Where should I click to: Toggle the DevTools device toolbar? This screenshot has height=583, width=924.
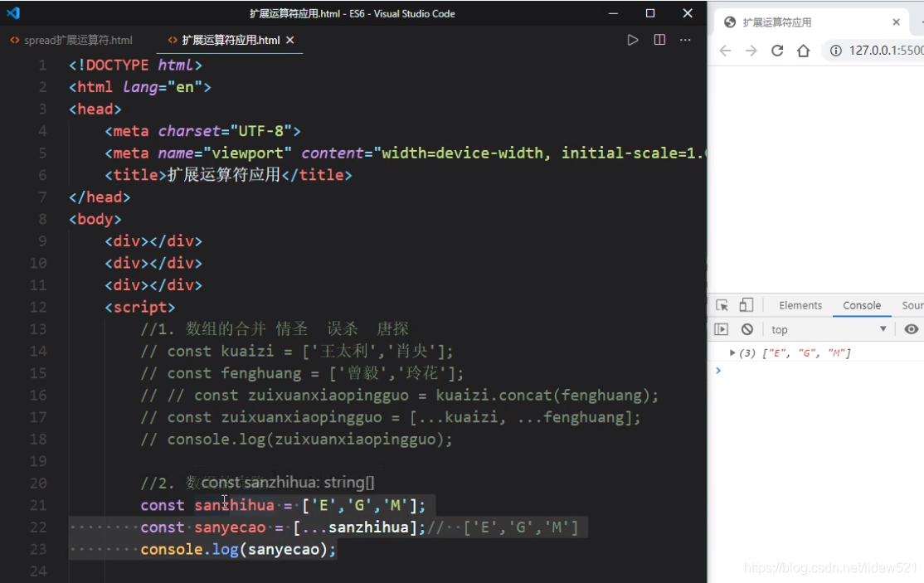coord(746,305)
